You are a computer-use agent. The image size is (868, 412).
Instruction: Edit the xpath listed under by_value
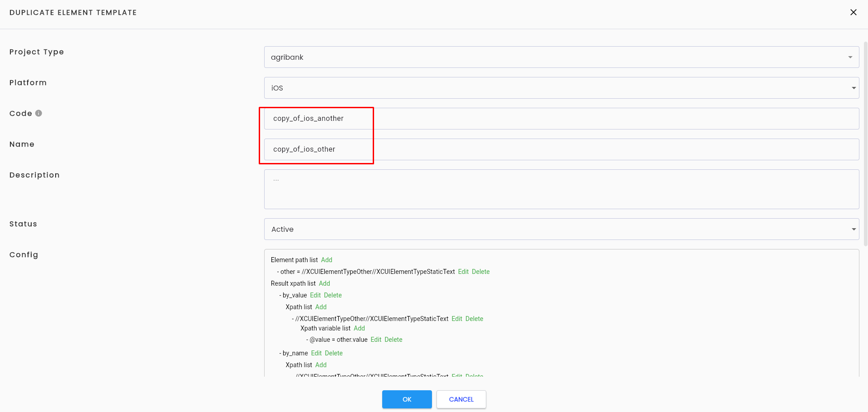[457, 319]
